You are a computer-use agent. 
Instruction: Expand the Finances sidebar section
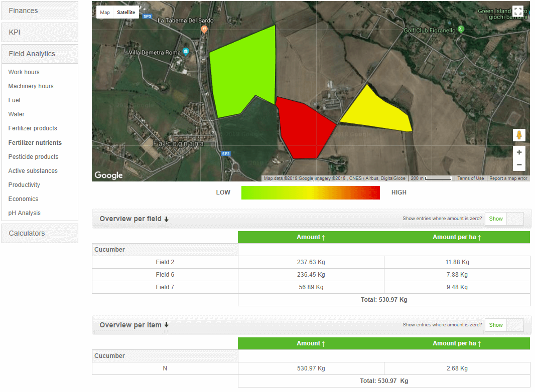pyautogui.click(x=40, y=11)
